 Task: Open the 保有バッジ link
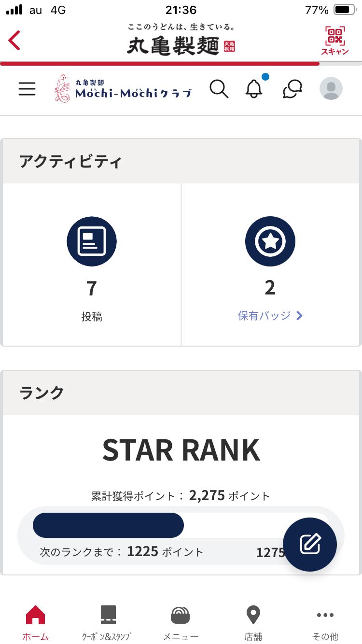click(265, 316)
